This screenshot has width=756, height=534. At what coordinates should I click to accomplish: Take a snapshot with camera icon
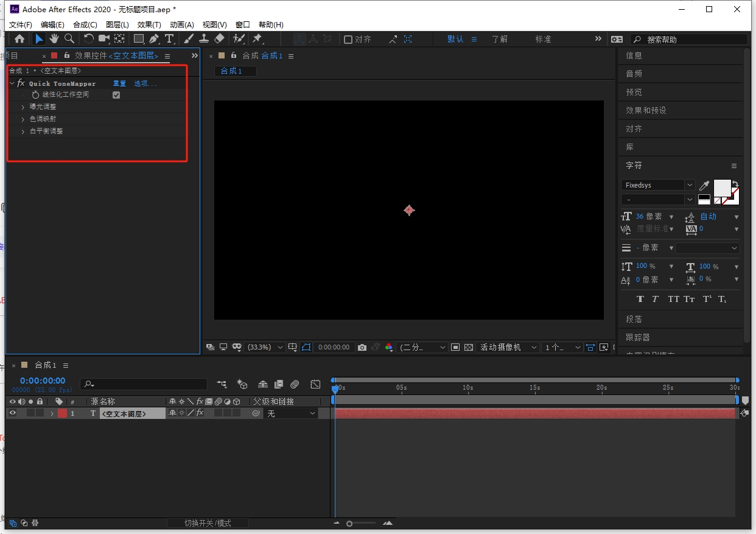(x=362, y=347)
